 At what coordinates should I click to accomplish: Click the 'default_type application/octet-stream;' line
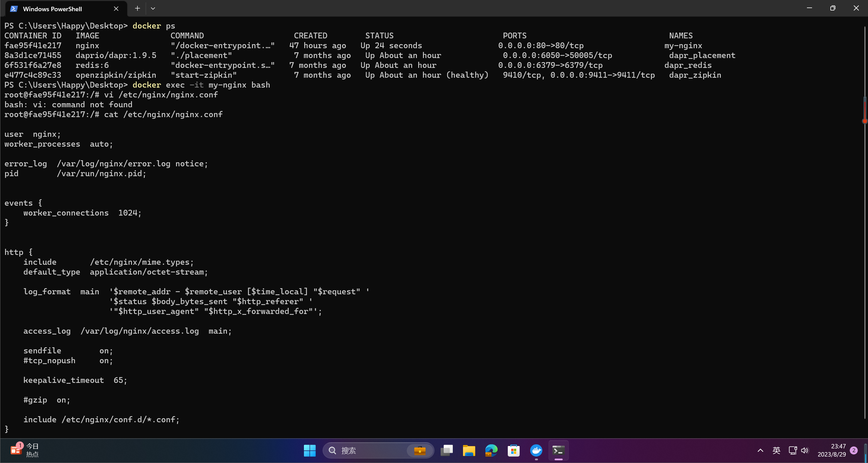click(x=116, y=272)
